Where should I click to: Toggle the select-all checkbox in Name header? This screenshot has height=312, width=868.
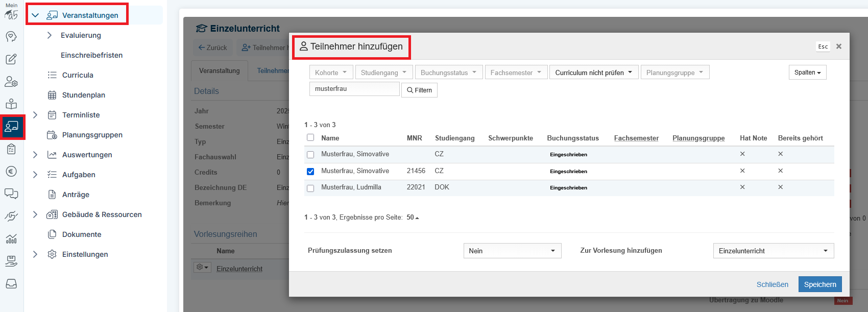310,138
